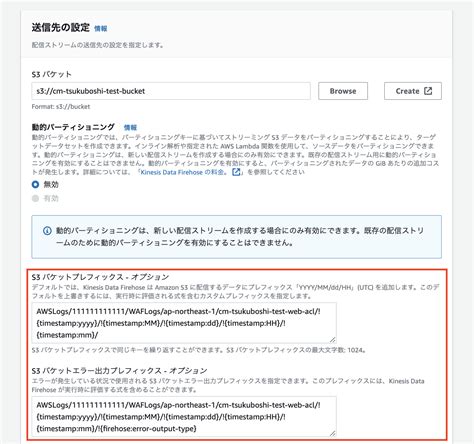Viewport: 474px width, 444px height.
Task: Open 情報 link next to 動的パーティショニング
Action: pos(130,127)
